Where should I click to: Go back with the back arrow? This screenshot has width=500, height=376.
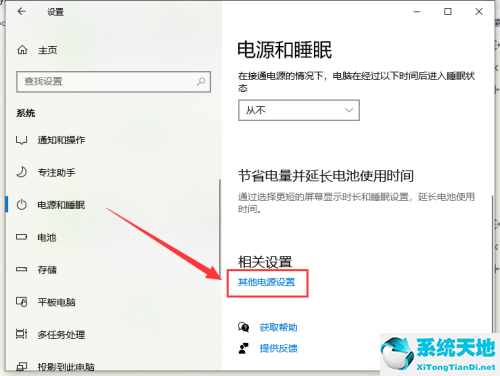coord(22,12)
